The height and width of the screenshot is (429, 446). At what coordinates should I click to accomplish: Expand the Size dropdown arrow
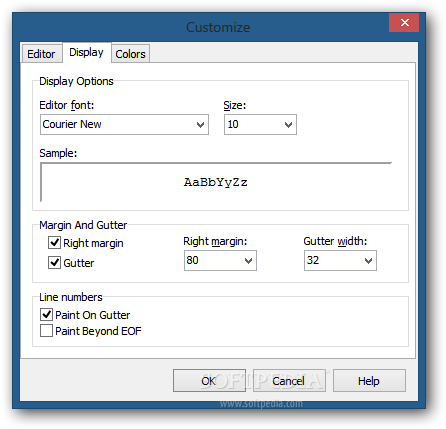pyautogui.click(x=288, y=125)
